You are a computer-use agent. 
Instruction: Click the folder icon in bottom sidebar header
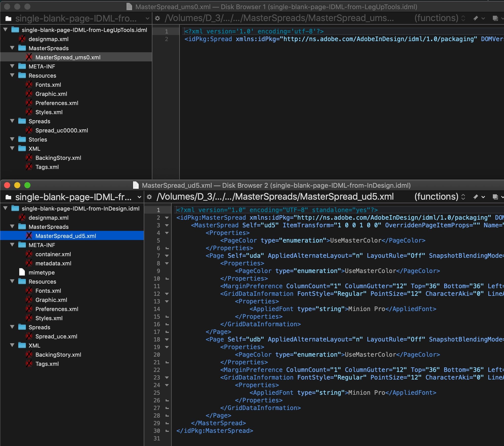point(8,197)
